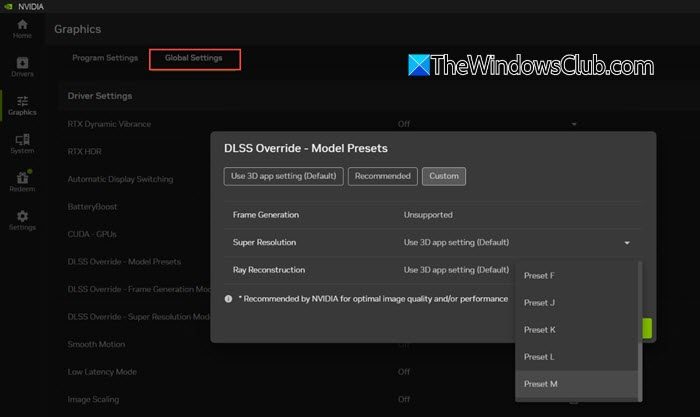Switch to the Program Settings tab
The image size is (700, 417).
[105, 58]
